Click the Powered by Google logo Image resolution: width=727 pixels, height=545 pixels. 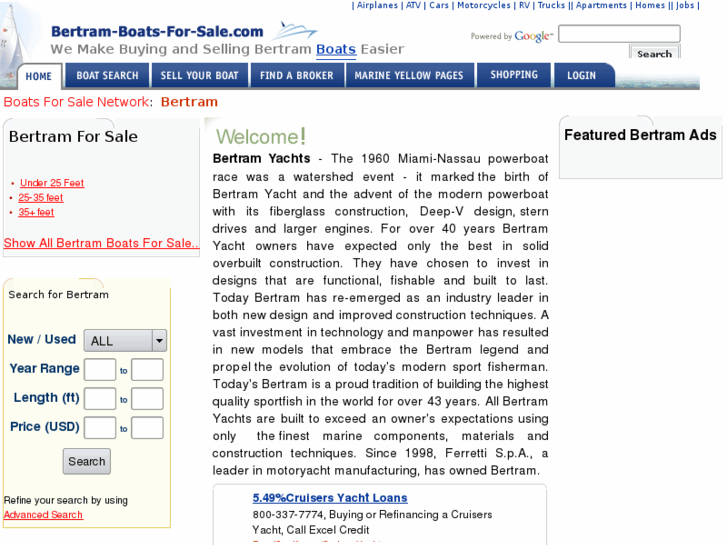(x=512, y=36)
